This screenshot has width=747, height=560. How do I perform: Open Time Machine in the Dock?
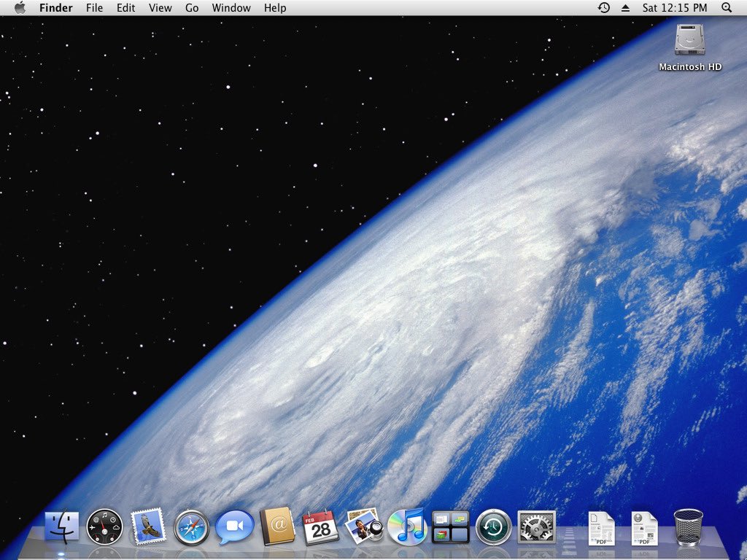click(494, 527)
